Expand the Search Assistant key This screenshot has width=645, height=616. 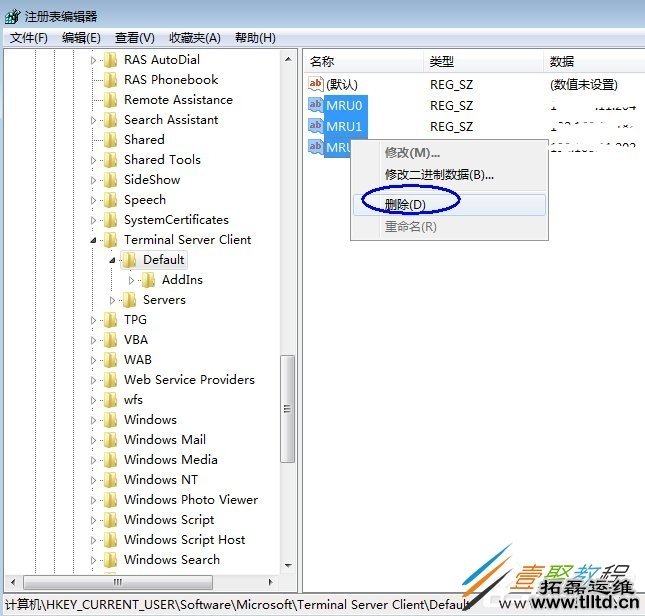[x=93, y=120]
